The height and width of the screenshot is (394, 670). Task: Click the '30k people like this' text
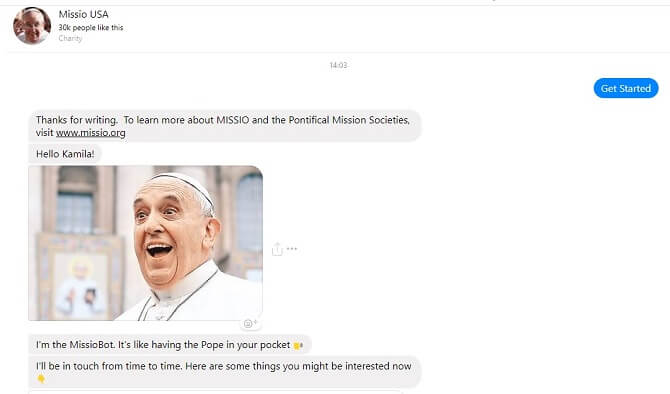[x=91, y=27]
